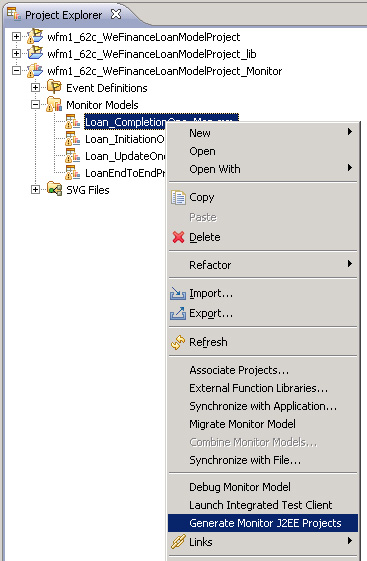Choose Open from context menu
367x561 pixels.
tap(263, 151)
